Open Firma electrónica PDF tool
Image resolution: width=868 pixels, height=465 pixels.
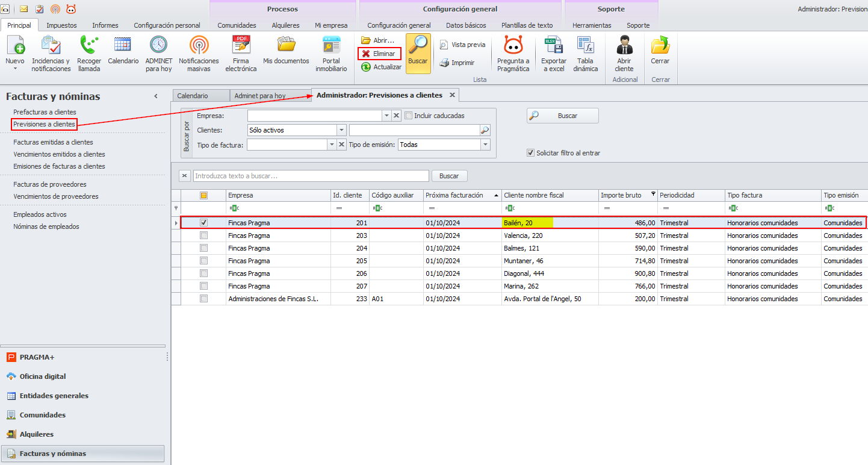pyautogui.click(x=241, y=53)
